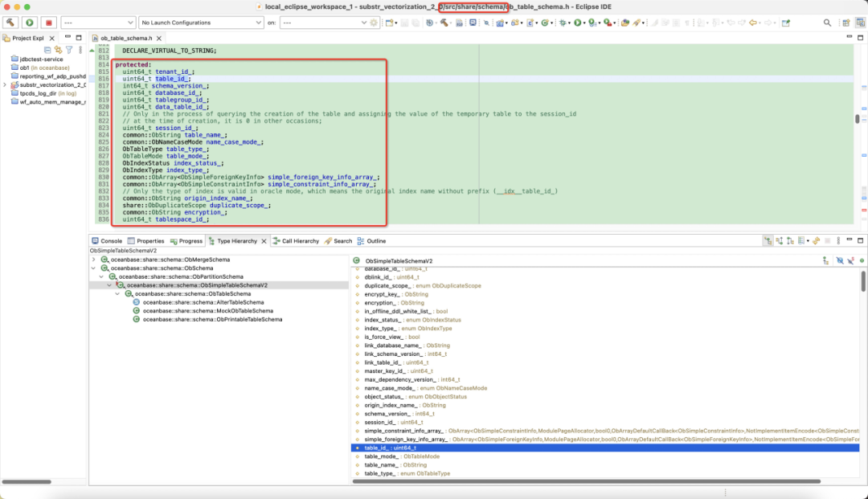This screenshot has height=499, width=868.
Task: Click the Build hammer icon in toolbar
Action: click(x=10, y=22)
